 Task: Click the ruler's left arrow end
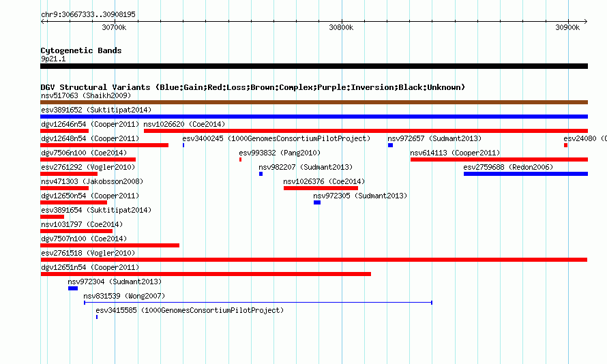tap(42, 22)
